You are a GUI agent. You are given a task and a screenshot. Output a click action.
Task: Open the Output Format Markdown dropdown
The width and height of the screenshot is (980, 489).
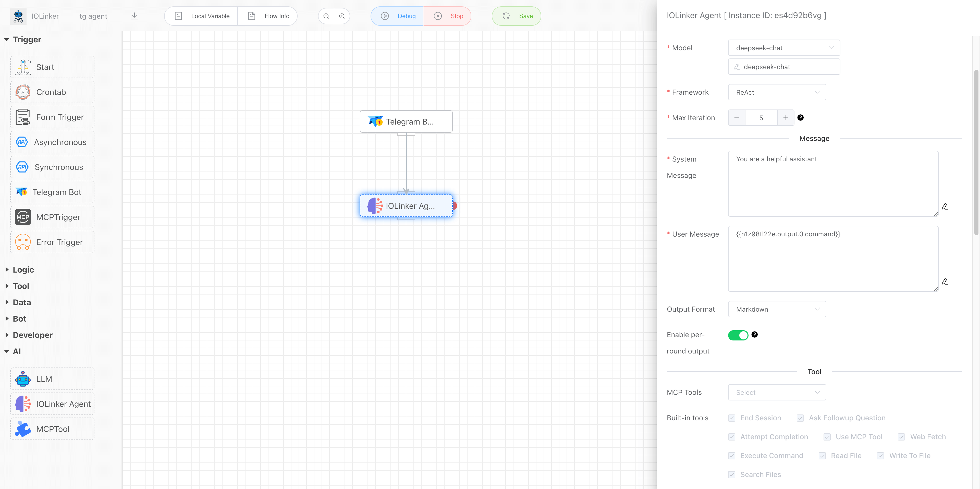[777, 309]
